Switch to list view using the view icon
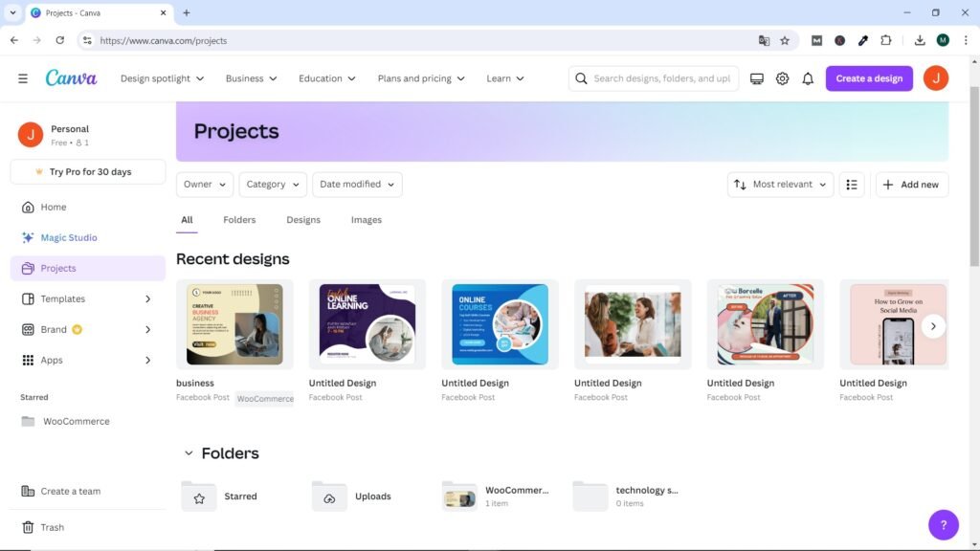This screenshot has height=551, width=980. (x=852, y=185)
